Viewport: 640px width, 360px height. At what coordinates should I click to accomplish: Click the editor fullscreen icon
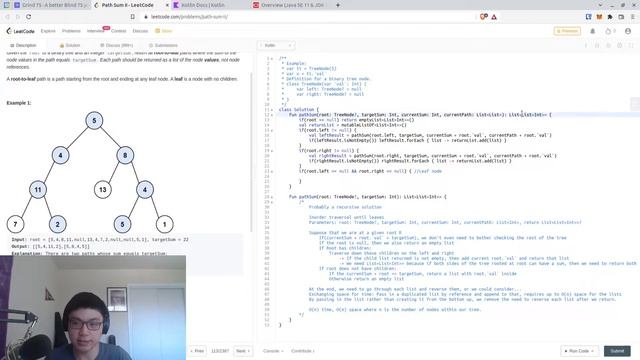(631, 45)
